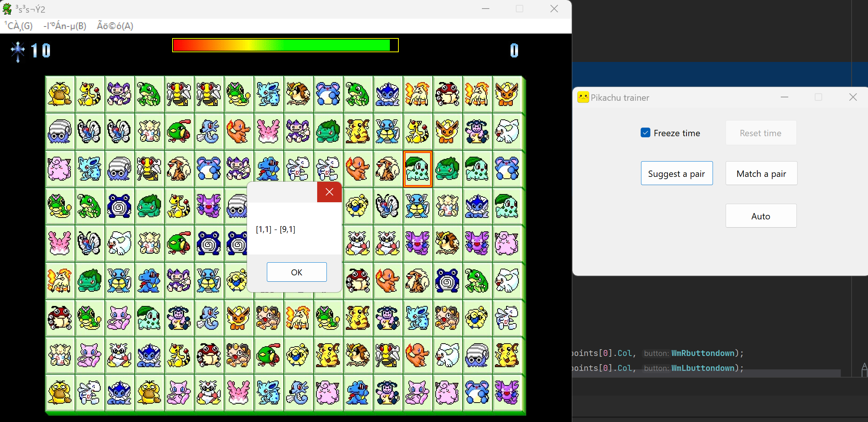Screen dimensions: 868x422
Task: Pick the Marill tile in the bottom row
Action: [477, 393]
